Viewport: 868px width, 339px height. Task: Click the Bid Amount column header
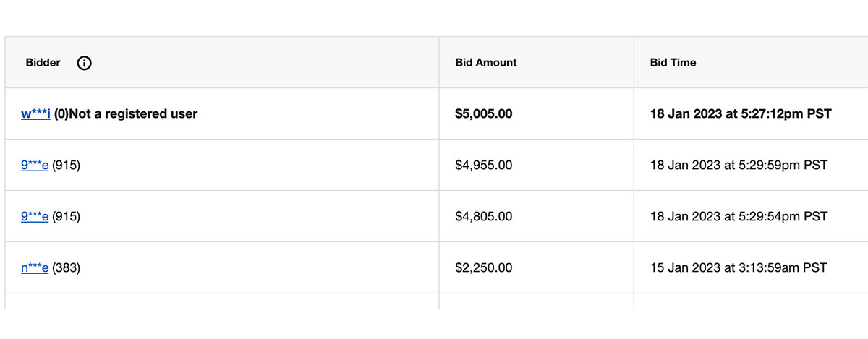[486, 63]
